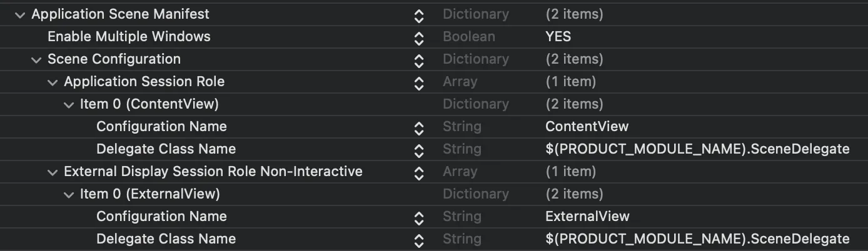This screenshot has width=868, height=251.
Task: Open key stepper for Application Session Role
Action: (x=419, y=82)
